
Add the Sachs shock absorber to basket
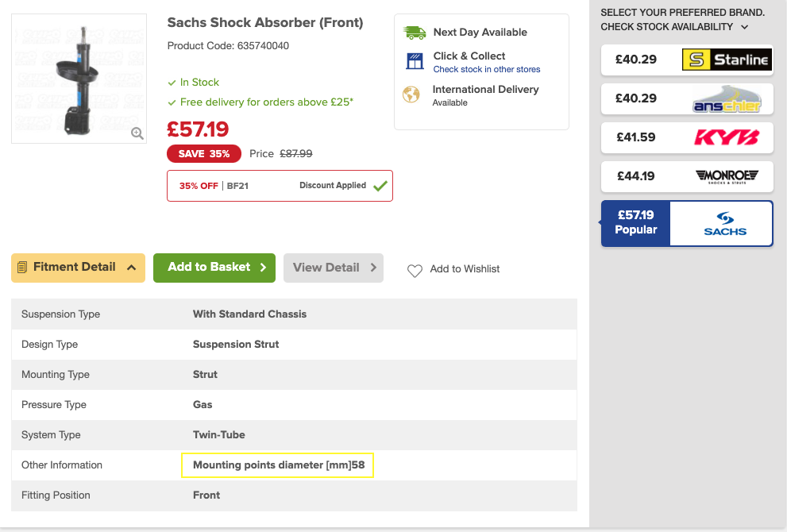point(214,268)
